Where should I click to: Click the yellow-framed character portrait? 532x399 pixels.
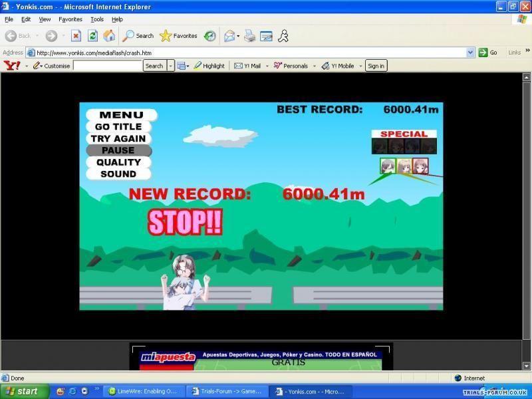coord(404,166)
